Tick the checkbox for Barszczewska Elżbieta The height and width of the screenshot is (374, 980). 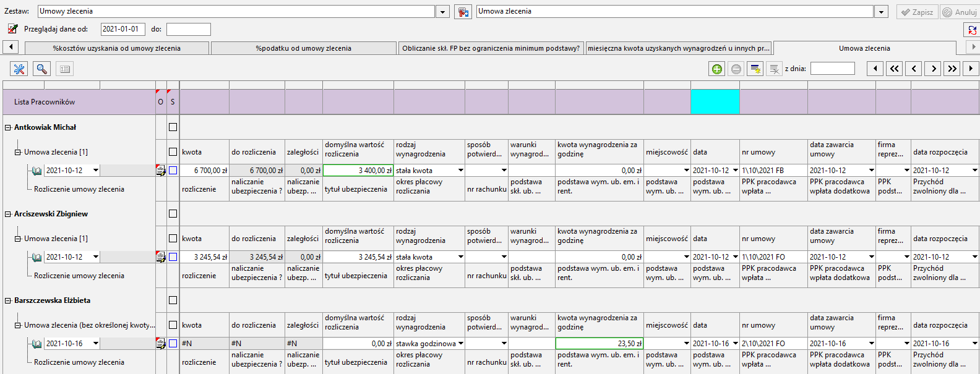(x=173, y=300)
